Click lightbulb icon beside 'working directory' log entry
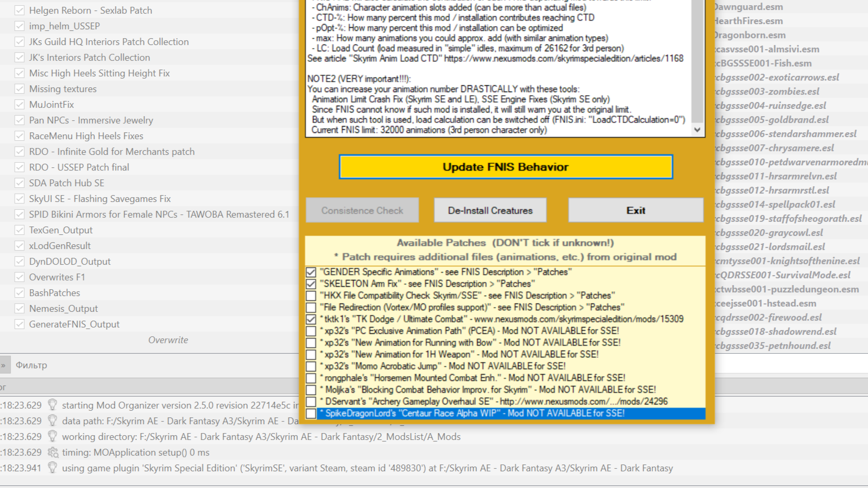The image size is (868, 488). point(52,437)
